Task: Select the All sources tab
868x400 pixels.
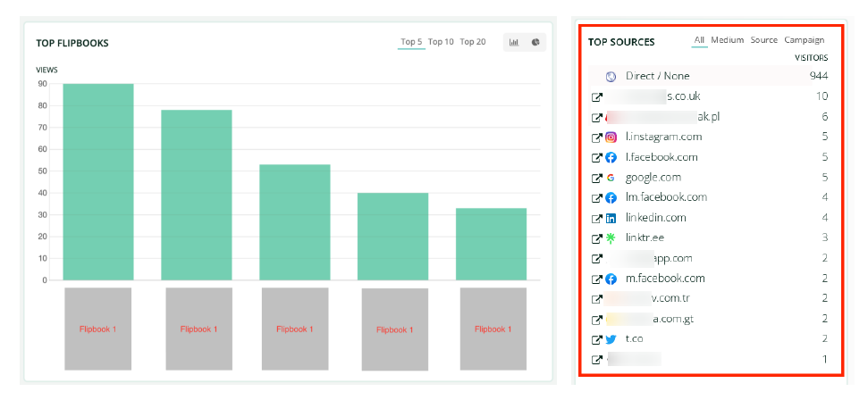Action: 699,40
